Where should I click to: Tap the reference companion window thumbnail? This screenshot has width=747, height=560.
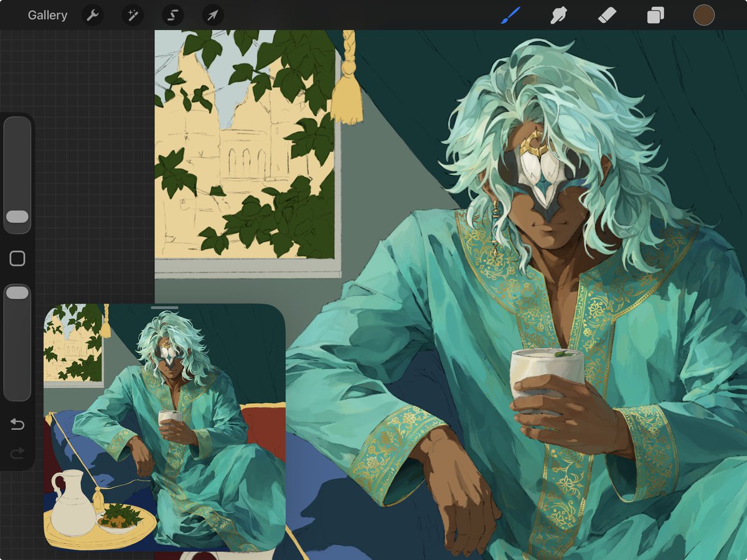(164, 427)
